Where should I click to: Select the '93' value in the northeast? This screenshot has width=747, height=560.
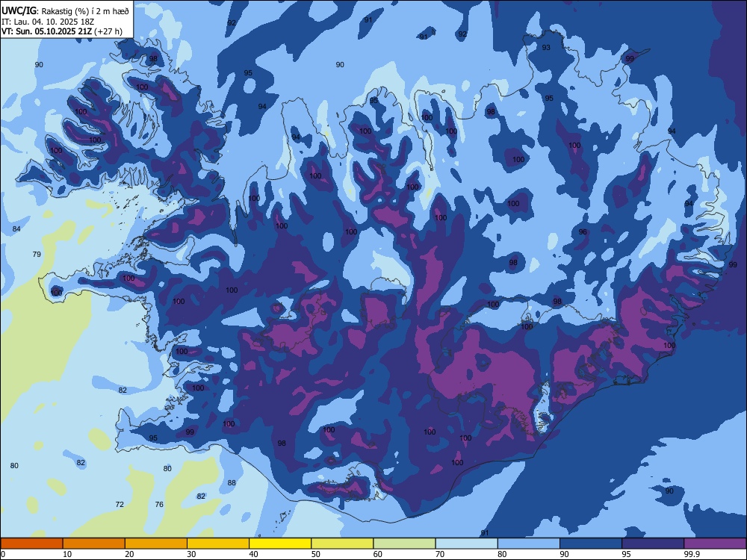(546, 48)
